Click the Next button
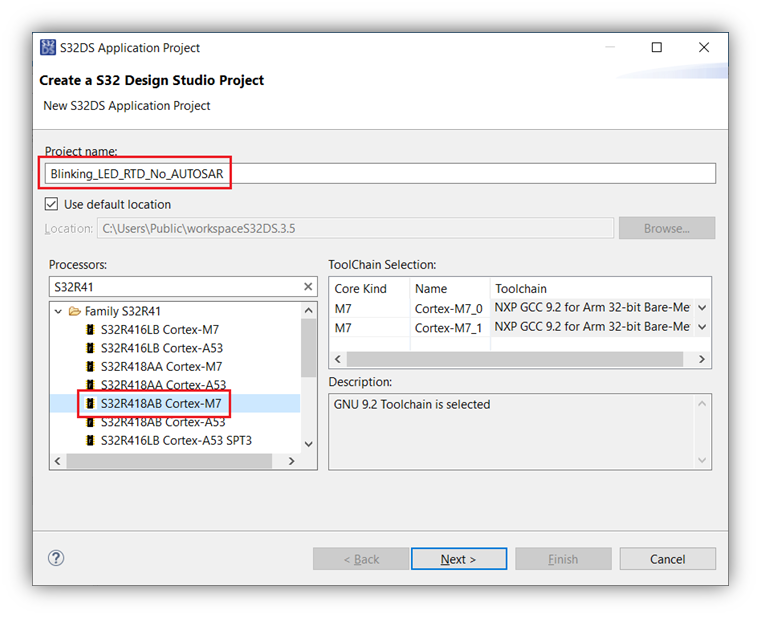Screen dimensions: 761x618 click(458, 559)
